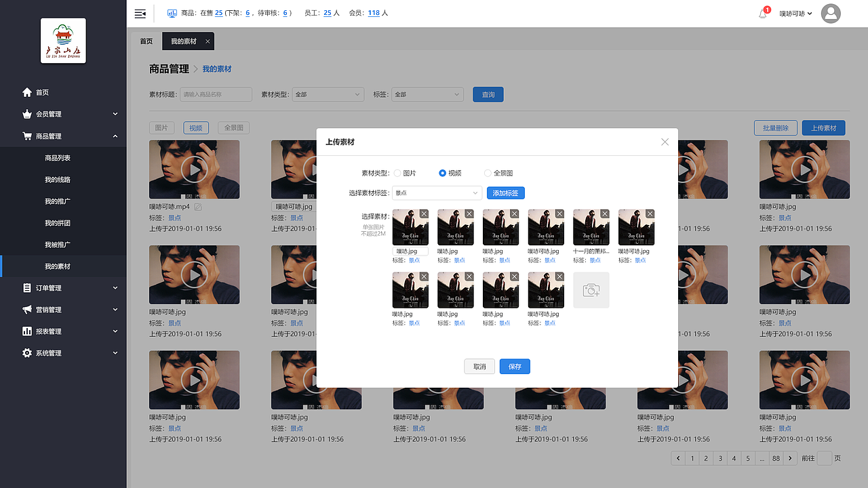The width and height of the screenshot is (868, 488).
Task: Go to page 5 in pagination
Action: 747,458
